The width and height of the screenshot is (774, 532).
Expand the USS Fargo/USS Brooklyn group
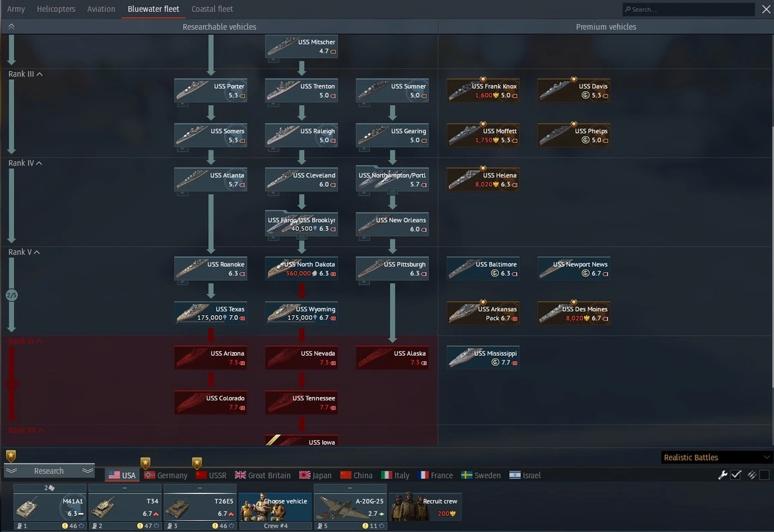[301, 224]
